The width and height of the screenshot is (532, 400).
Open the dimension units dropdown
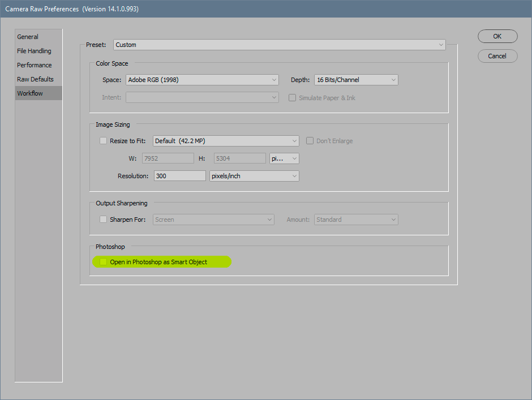[284, 158]
